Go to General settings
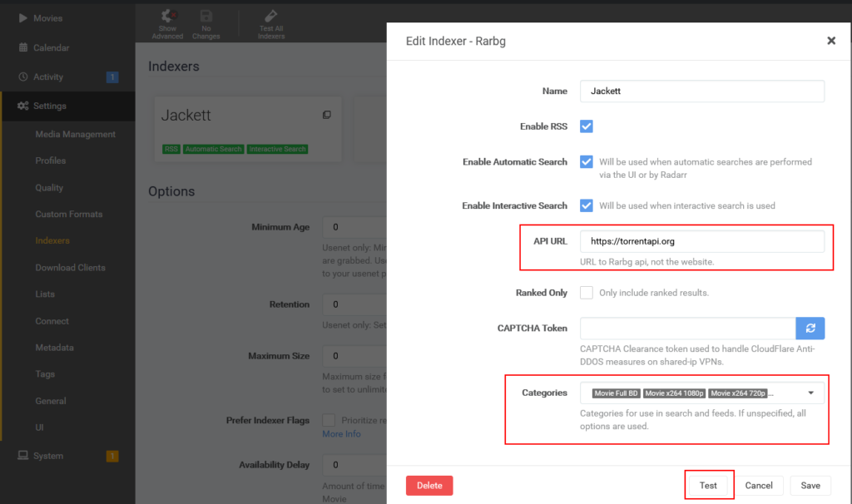 51,401
